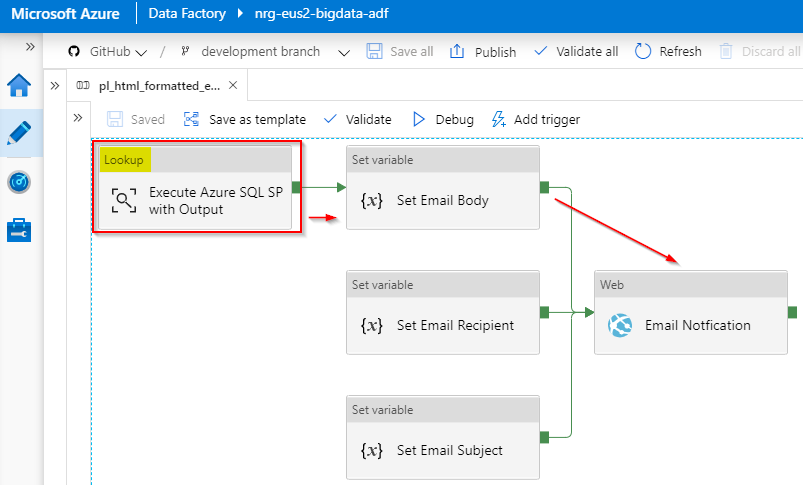Click the Lookup header label
Screen dimensions: 803x485
pos(124,160)
